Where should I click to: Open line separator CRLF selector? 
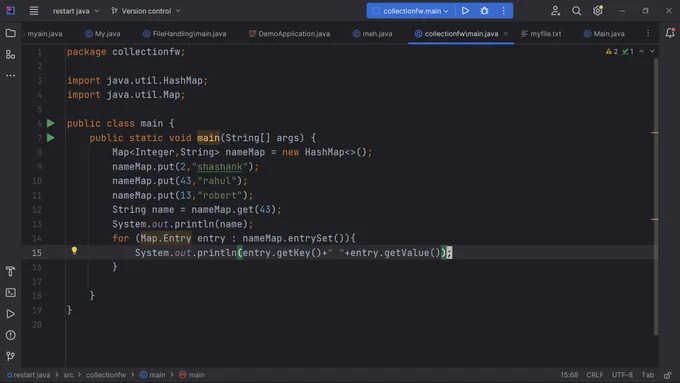[595, 375]
